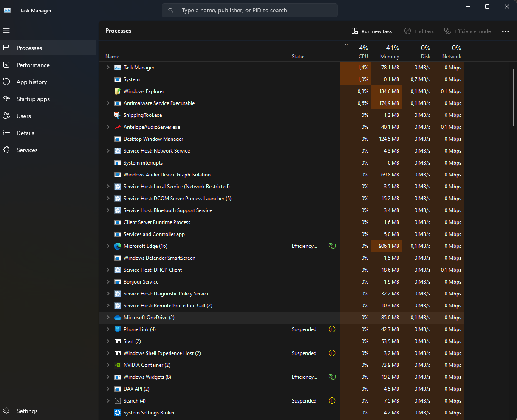The image size is (517, 420).
Task: Click the suspended pause icon for Search
Action: [x=332, y=401]
